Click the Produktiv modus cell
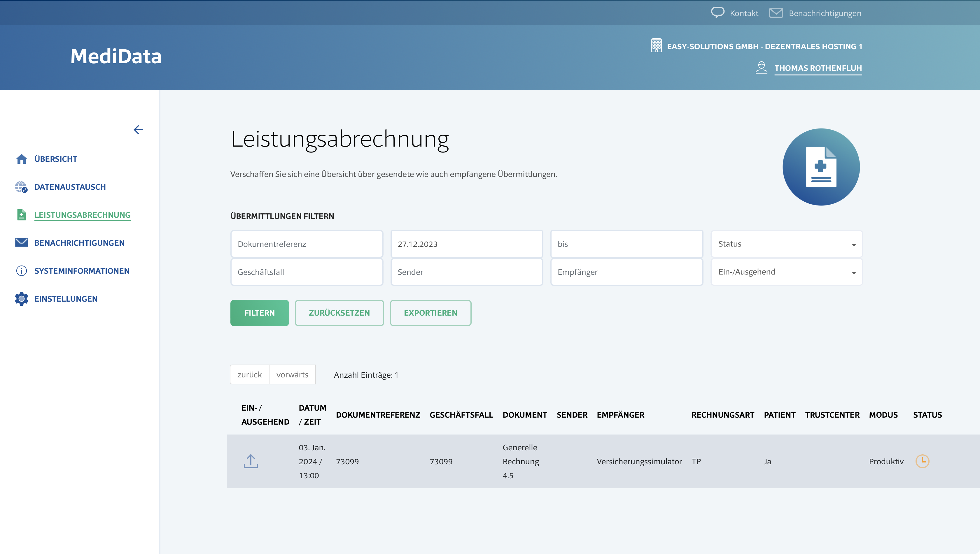This screenshot has height=554, width=980. coord(886,462)
